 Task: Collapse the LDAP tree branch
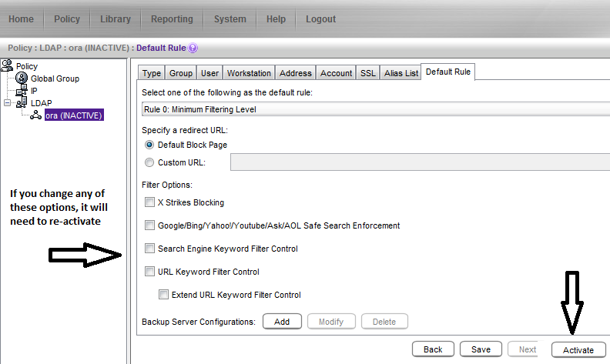[7, 103]
